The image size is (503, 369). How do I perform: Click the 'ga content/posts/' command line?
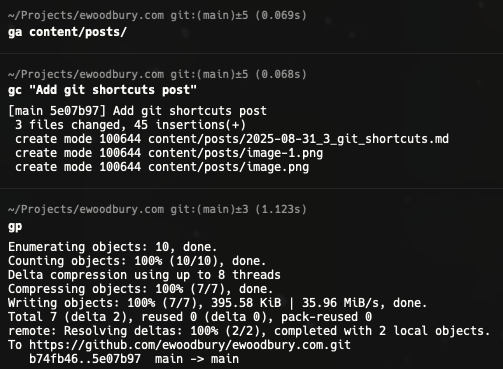click(x=67, y=32)
